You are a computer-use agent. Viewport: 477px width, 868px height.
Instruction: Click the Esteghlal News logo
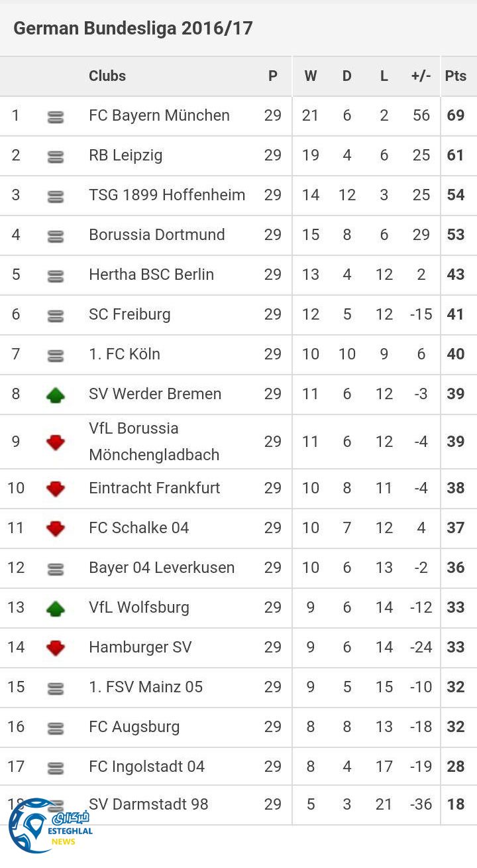point(50,826)
